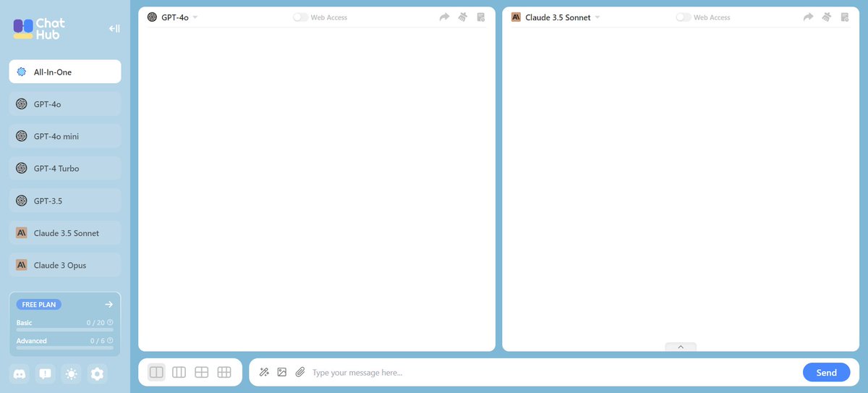Collapse the sidebar with the arrow icon
Image resolution: width=868 pixels, height=393 pixels.
pyautogui.click(x=114, y=29)
